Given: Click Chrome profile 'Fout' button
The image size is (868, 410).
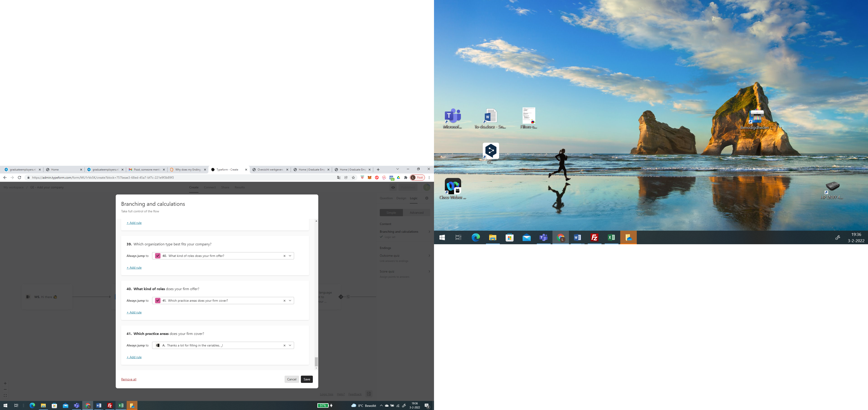Looking at the screenshot, I should (x=417, y=178).
